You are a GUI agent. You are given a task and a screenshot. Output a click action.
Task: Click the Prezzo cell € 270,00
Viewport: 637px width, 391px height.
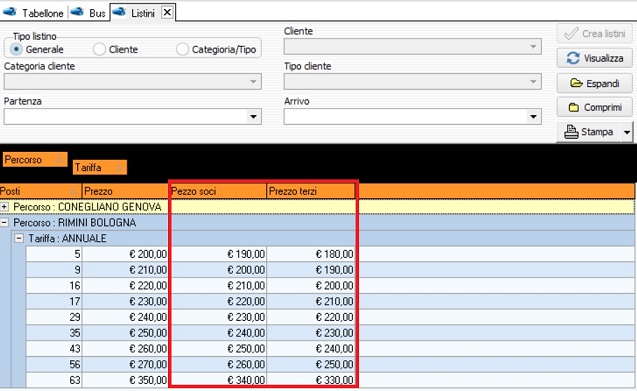point(125,364)
